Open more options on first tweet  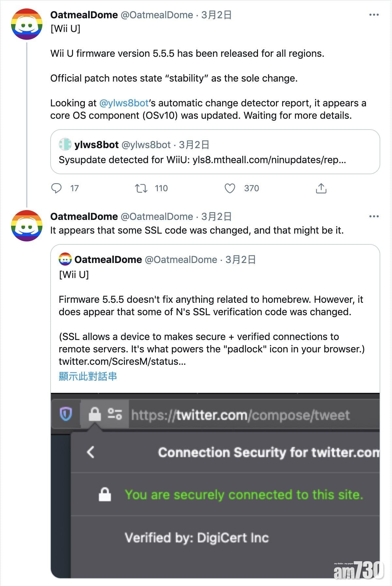pos(374,15)
